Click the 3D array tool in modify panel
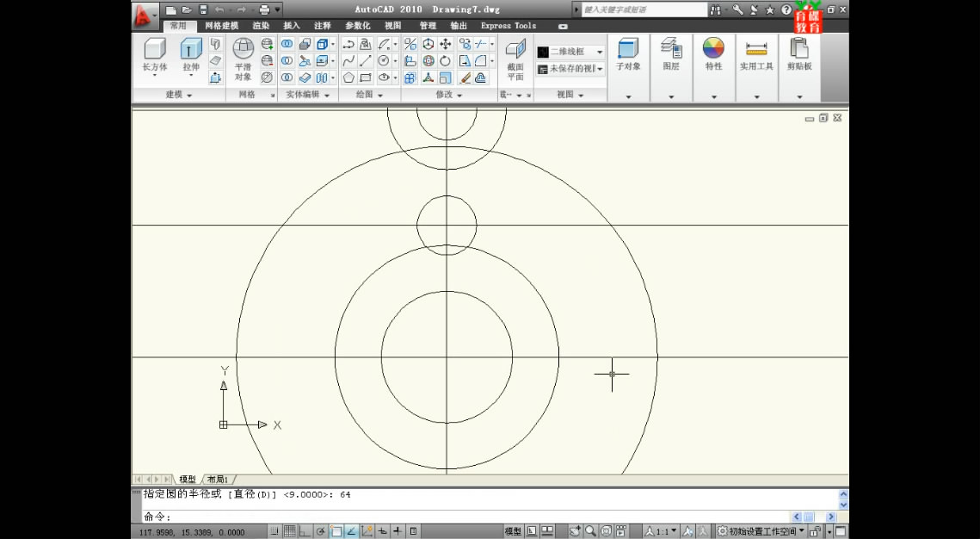 point(410,77)
